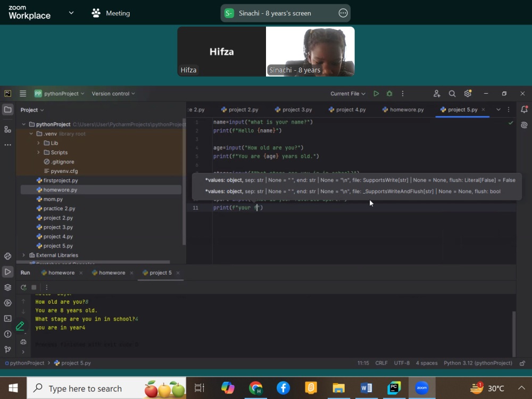Open Project view selector dropdown
Image resolution: width=532 pixels, height=399 pixels.
pos(32,110)
